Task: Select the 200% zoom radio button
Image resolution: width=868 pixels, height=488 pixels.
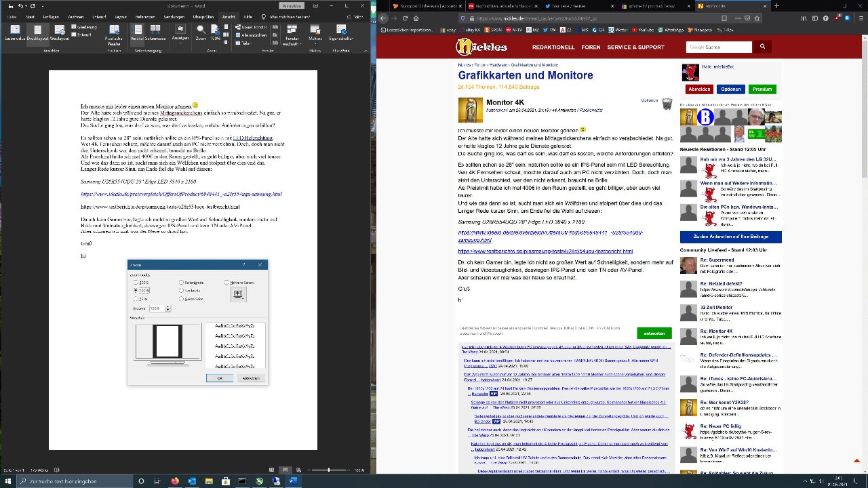Action: click(142, 282)
